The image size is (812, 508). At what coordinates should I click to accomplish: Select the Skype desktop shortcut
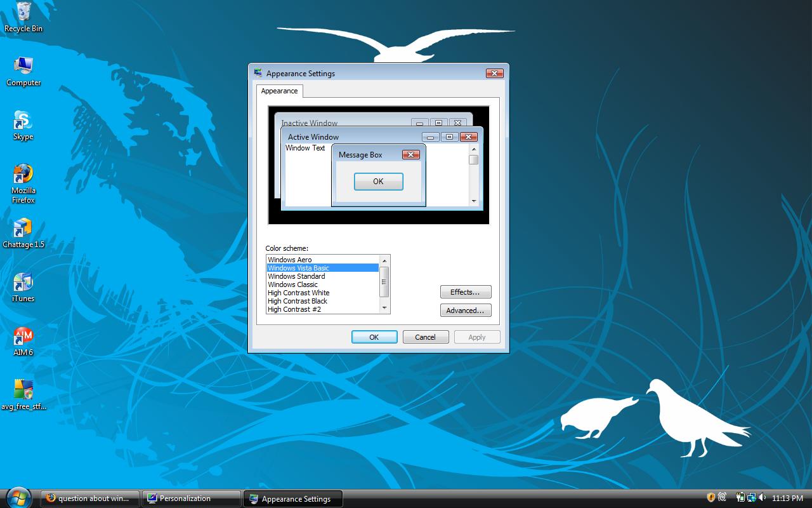(x=23, y=125)
